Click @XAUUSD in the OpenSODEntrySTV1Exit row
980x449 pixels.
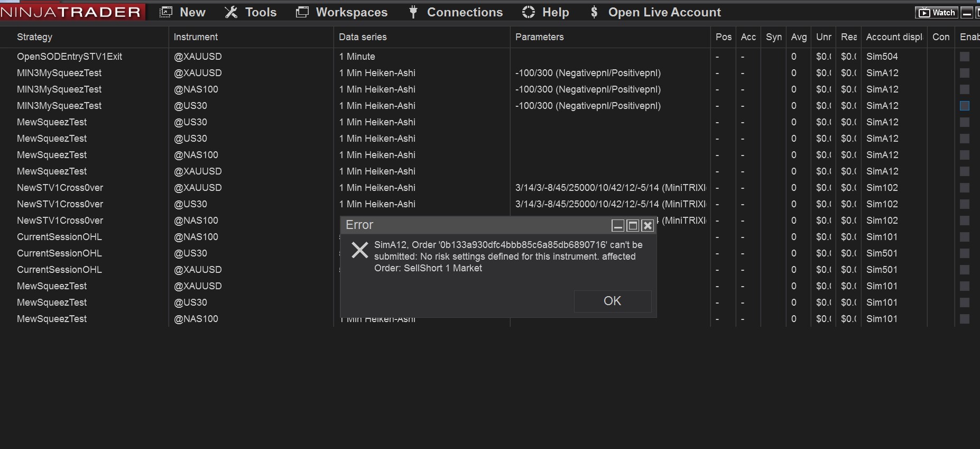[x=198, y=57]
